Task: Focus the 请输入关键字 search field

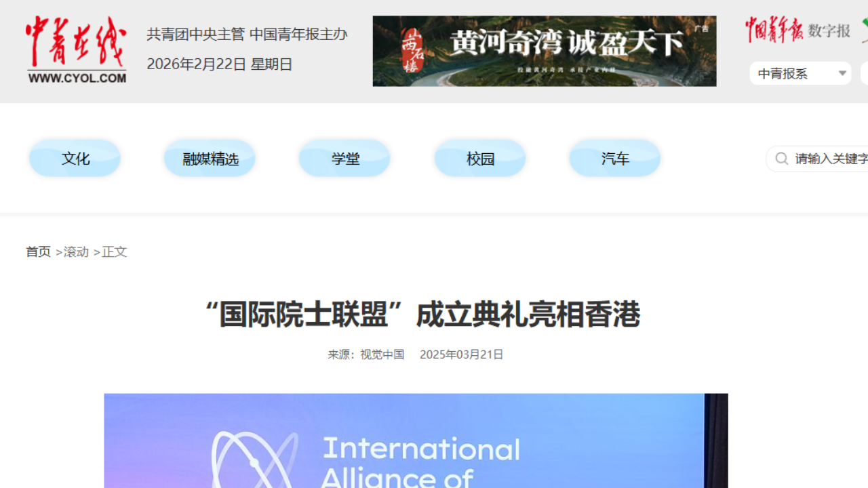Action: tap(831, 159)
